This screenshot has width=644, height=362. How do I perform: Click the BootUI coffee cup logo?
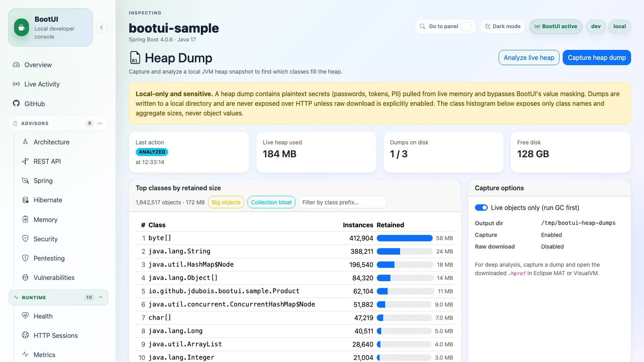[x=21, y=27]
